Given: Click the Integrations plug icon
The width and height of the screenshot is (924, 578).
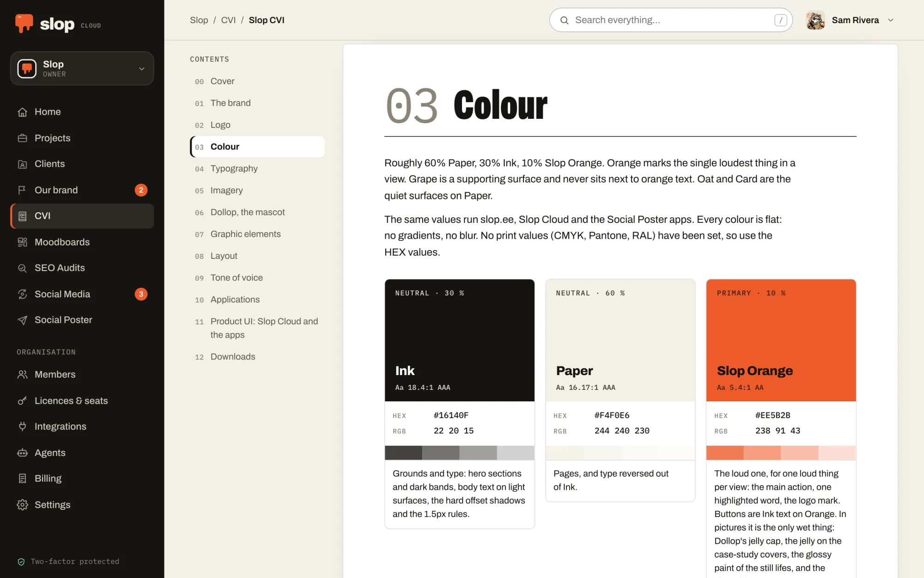Looking at the screenshot, I should click(x=22, y=427).
